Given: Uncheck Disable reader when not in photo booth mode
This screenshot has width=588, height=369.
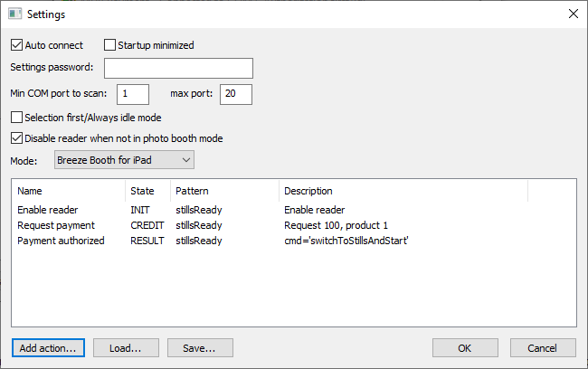Looking at the screenshot, I should tap(17, 138).
